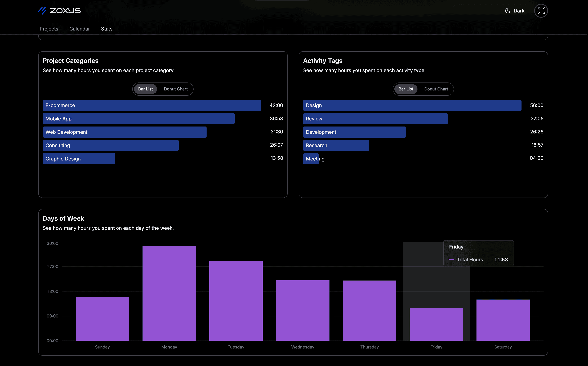Select Bar List view for Activity Tags
The width and height of the screenshot is (588, 366).
click(x=406, y=89)
